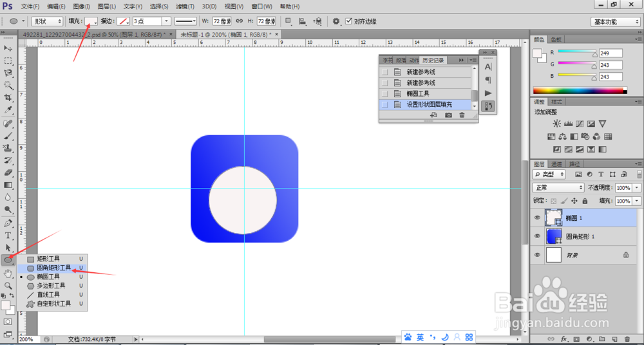Image resolution: width=644 pixels, height=345 pixels.
Task: Lock all for the layer
Action: pyautogui.click(x=585, y=201)
